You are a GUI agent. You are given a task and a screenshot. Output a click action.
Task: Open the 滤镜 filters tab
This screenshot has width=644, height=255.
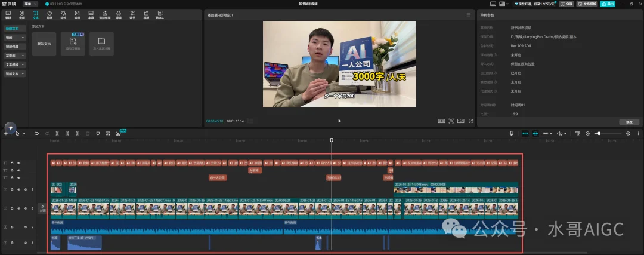point(119,15)
